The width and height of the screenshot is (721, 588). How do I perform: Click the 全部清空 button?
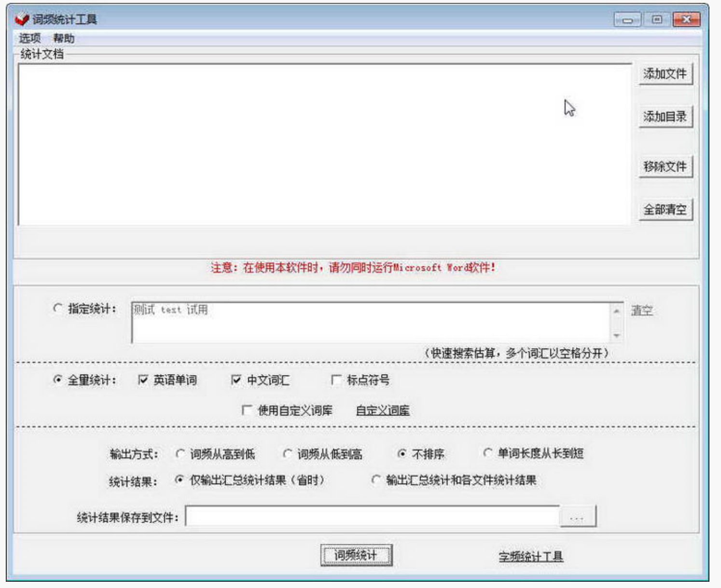(665, 209)
